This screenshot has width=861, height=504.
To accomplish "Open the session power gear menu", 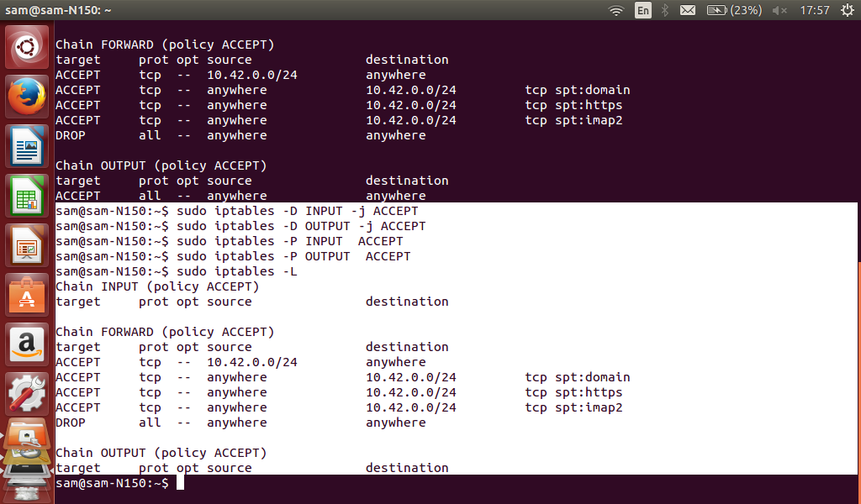I will (848, 10).
